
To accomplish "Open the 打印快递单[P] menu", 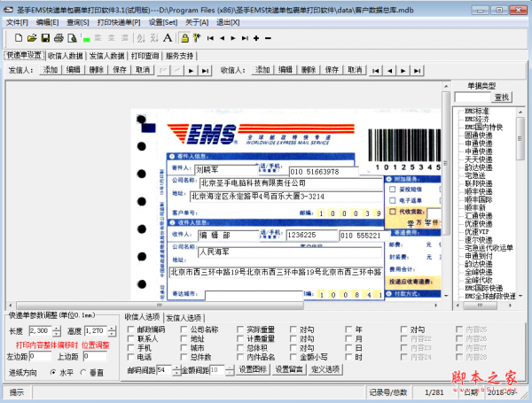I will click(x=119, y=22).
